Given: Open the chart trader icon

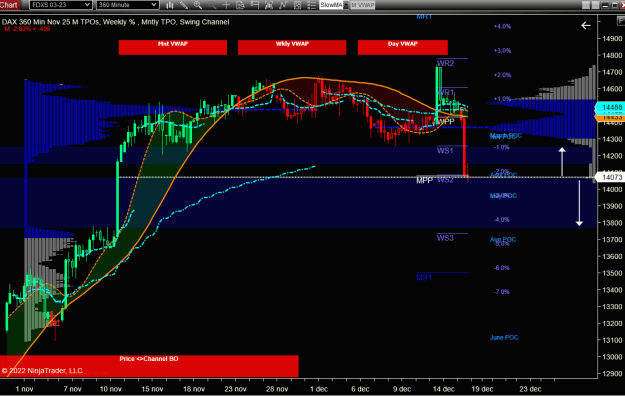Looking at the screenshot, I should pyautogui.click(x=255, y=5).
